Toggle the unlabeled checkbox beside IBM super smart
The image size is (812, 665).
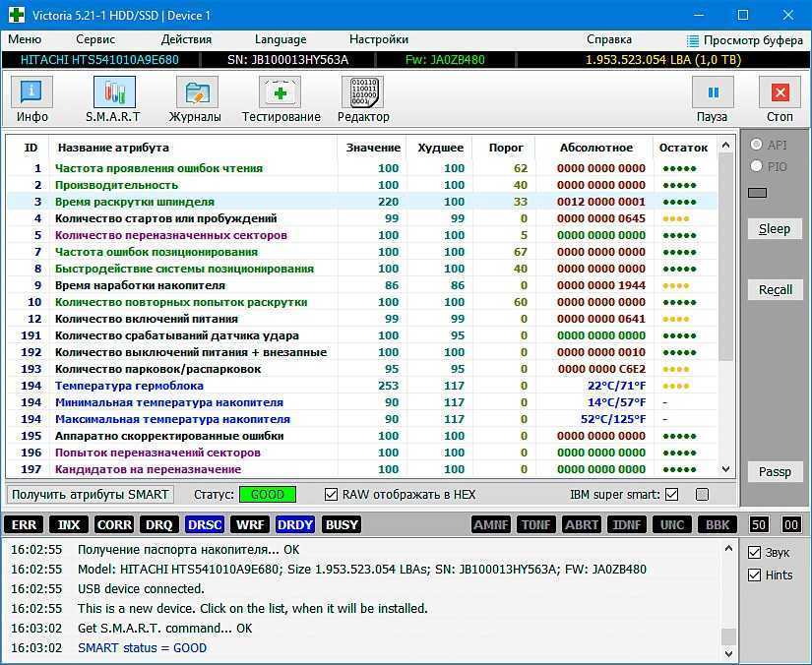[702, 494]
